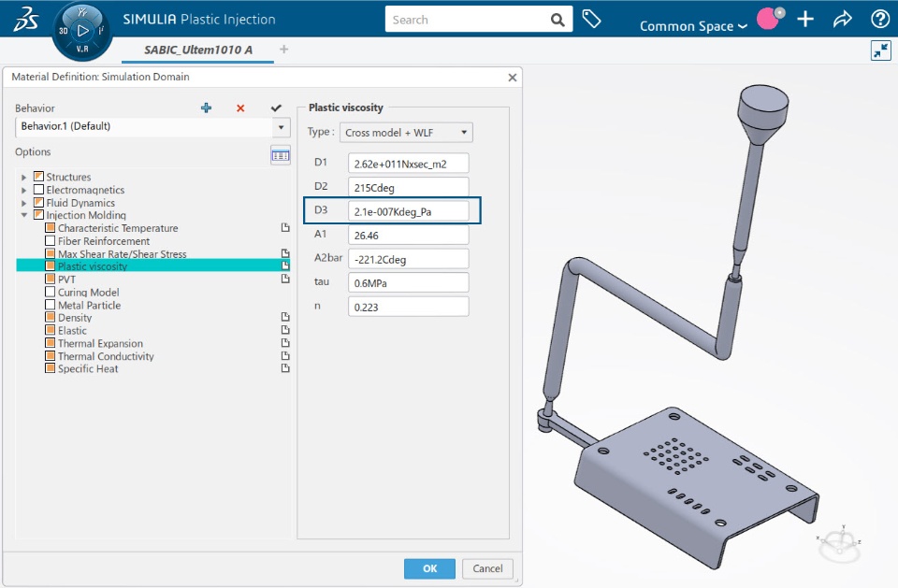
Task: Toggle the Electromagnetics checkbox
Action: tap(39, 190)
